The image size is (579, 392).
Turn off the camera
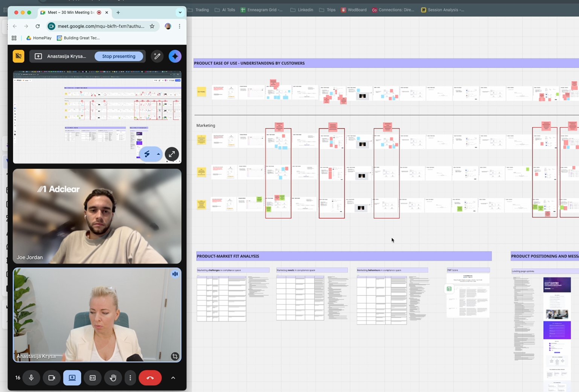pyautogui.click(x=52, y=378)
